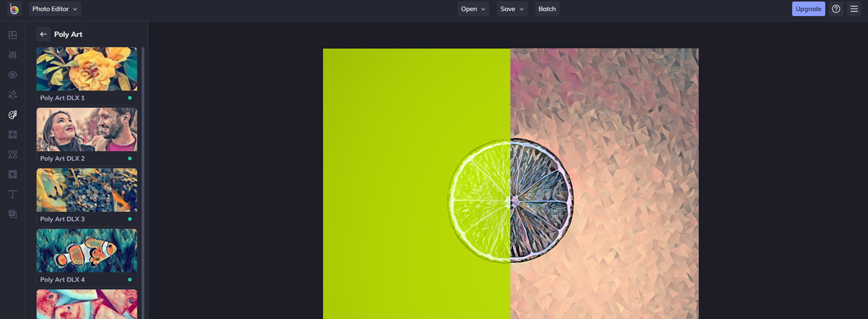The image size is (868, 319).
Task: Open the Image Manager sidebar icon
Action: tap(12, 35)
